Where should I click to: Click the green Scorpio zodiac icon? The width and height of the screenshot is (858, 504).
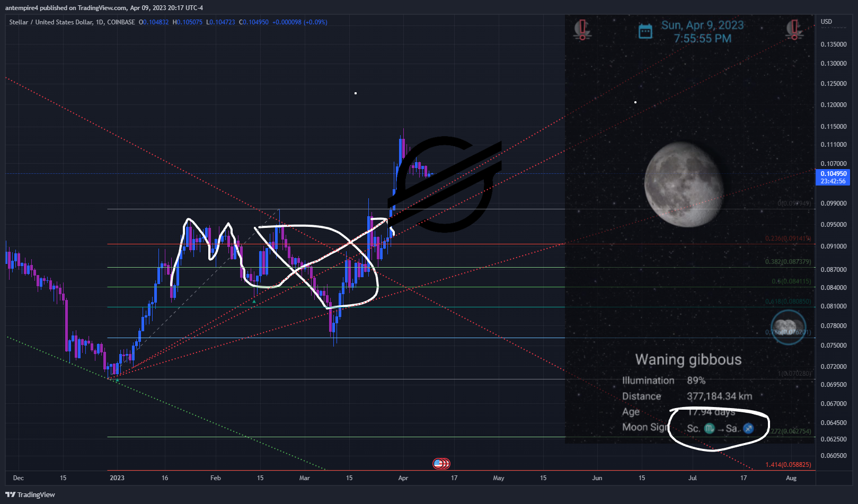click(x=709, y=428)
